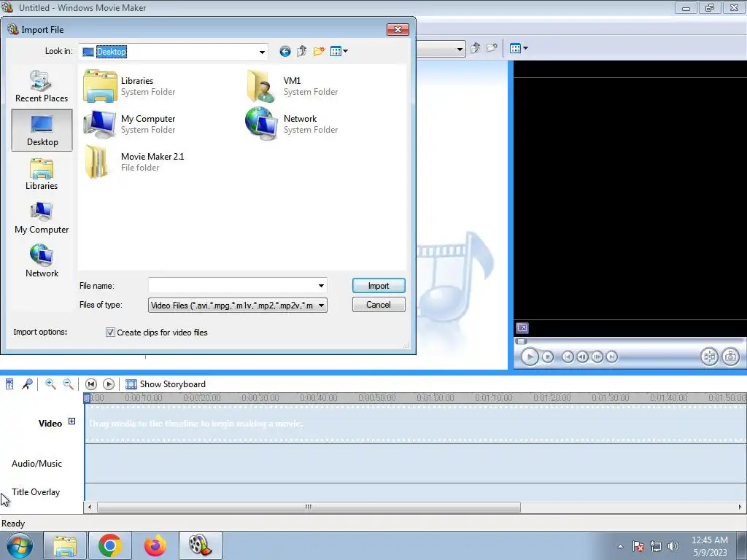Click Movie Maker New Collection Folder icon

point(492,48)
